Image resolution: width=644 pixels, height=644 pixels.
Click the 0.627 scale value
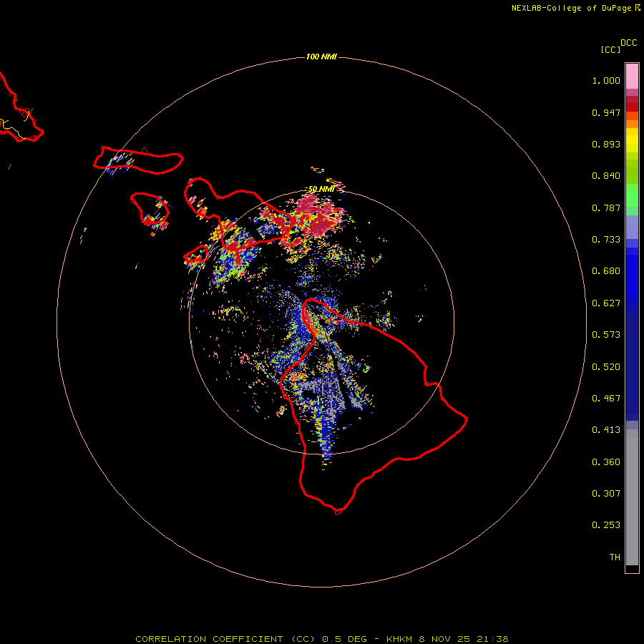(606, 303)
